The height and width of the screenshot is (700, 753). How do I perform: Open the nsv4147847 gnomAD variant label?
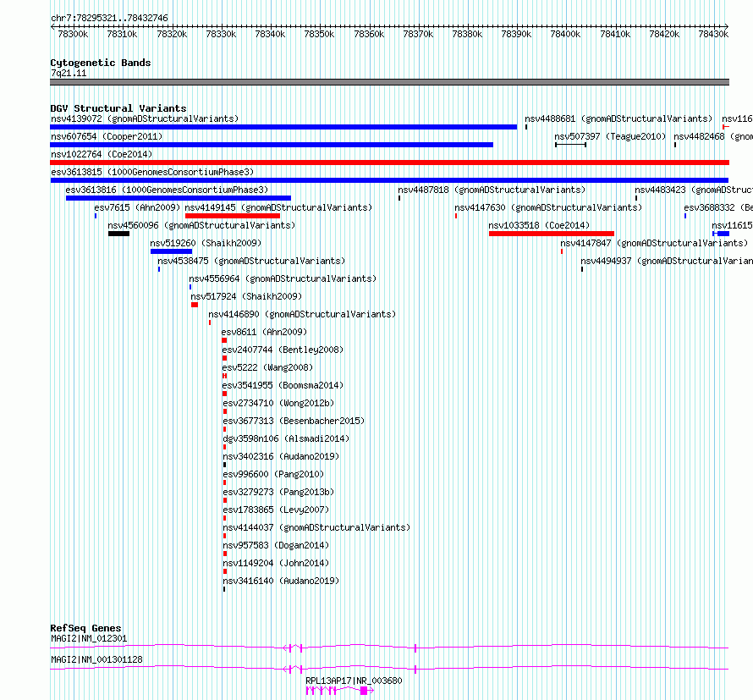pyautogui.click(x=654, y=243)
